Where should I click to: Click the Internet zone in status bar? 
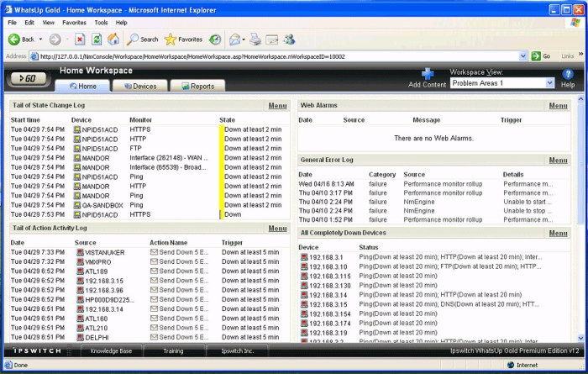[x=522, y=365]
